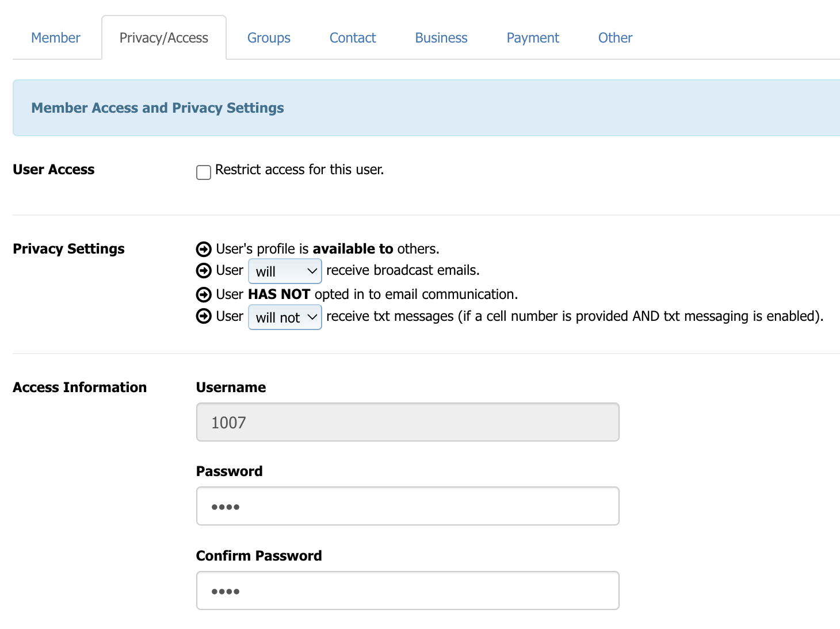Focus the Confirm Password input field
Screen dimensions: 840x629
tap(407, 590)
